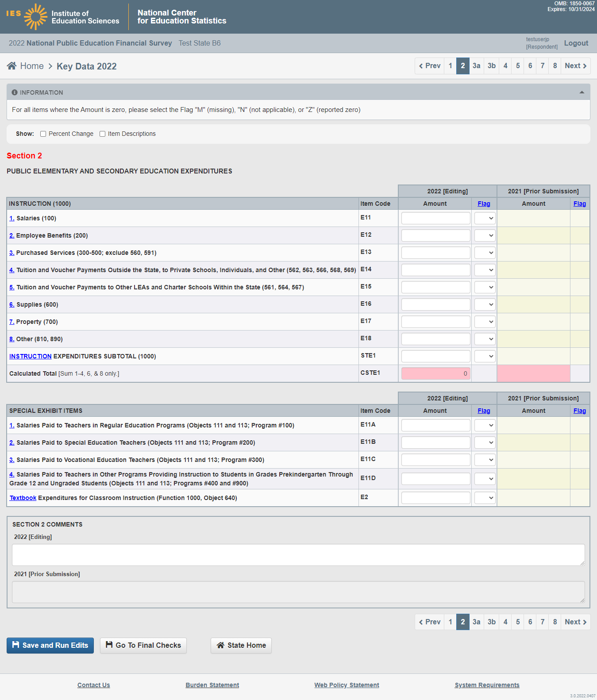This screenshot has width=597, height=700.
Task: Collapse the Information panel with caret icon
Action: [x=582, y=92]
